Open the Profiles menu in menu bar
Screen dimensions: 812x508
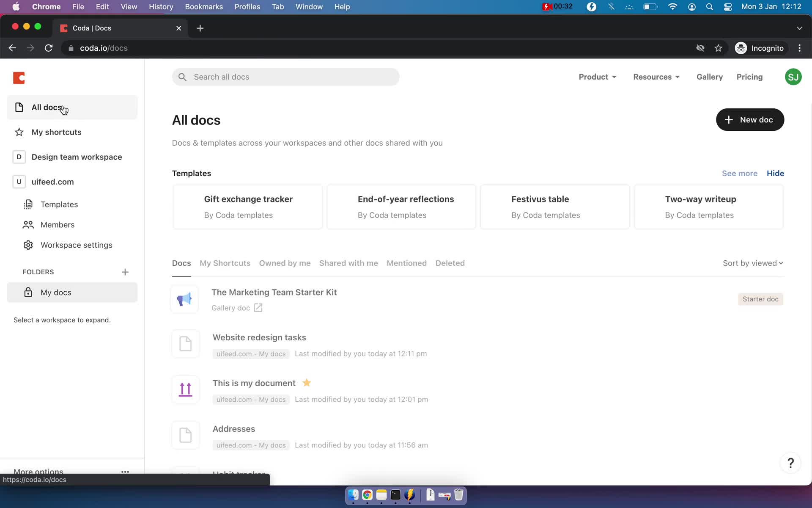[247, 7]
